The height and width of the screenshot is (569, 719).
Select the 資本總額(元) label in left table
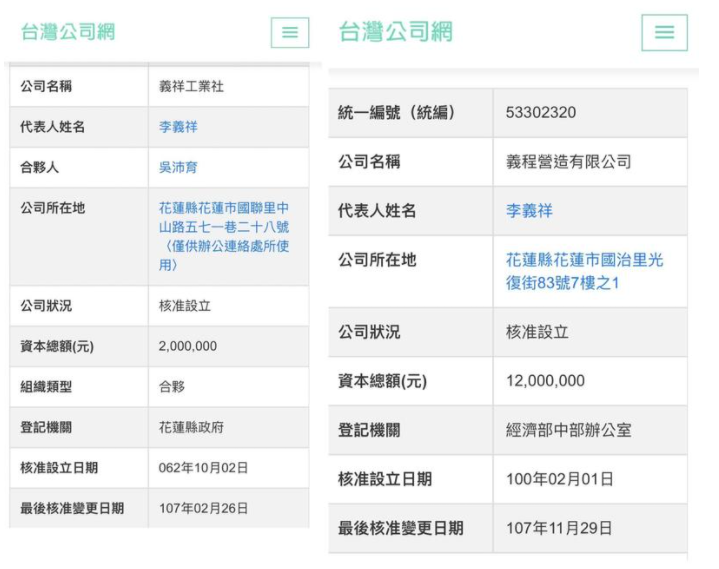tap(57, 346)
